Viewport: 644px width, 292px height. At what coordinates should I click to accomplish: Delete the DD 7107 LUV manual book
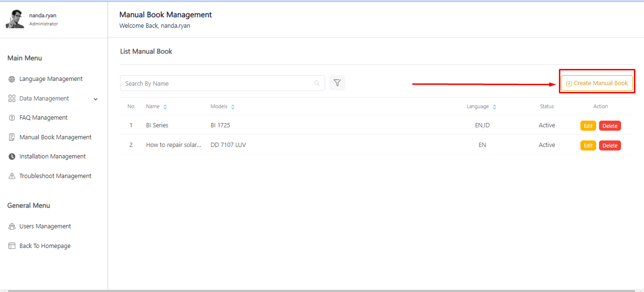[x=610, y=146]
